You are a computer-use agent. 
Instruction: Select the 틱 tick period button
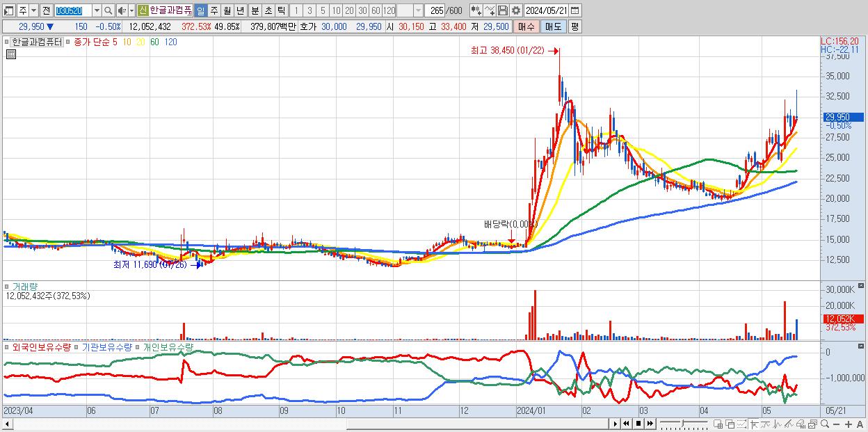pos(281,10)
